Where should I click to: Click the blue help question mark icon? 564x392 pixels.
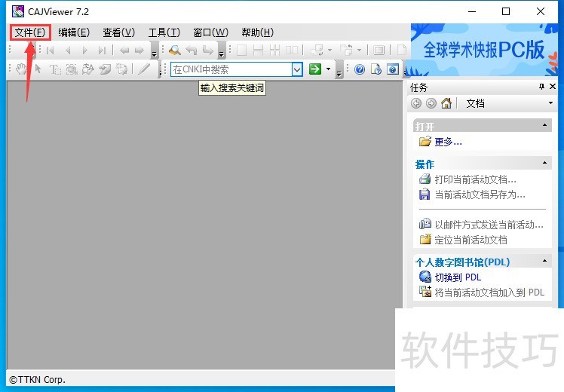(359, 69)
